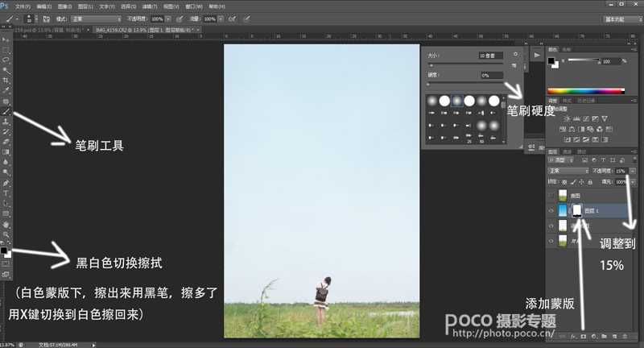The width and height of the screenshot is (644, 348).
Task: Open the 图像(I) menu
Action: (65, 6)
